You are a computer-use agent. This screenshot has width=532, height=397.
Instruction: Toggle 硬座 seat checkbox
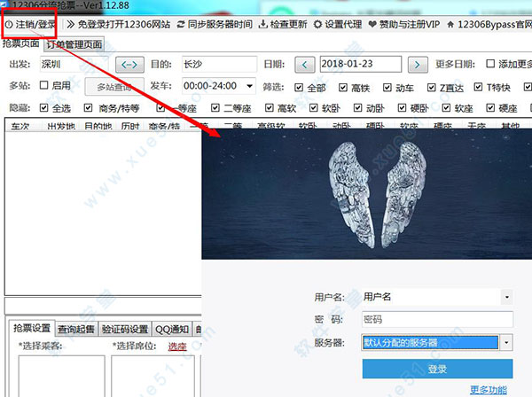tap(490, 108)
